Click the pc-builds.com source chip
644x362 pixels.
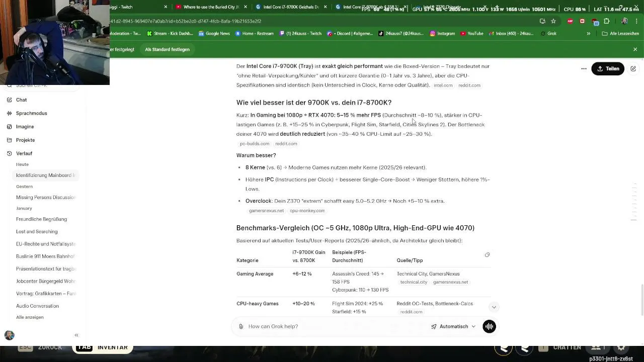pyautogui.click(x=254, y=144)
